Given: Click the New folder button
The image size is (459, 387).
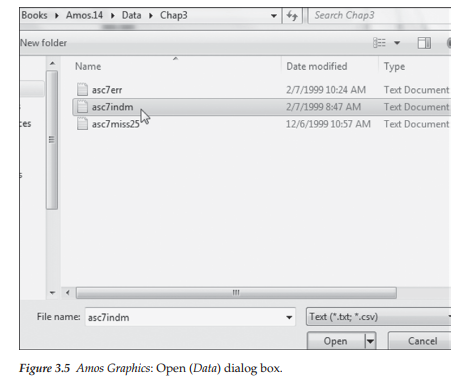Looking at the screenshot, I should tap(44, 43).
